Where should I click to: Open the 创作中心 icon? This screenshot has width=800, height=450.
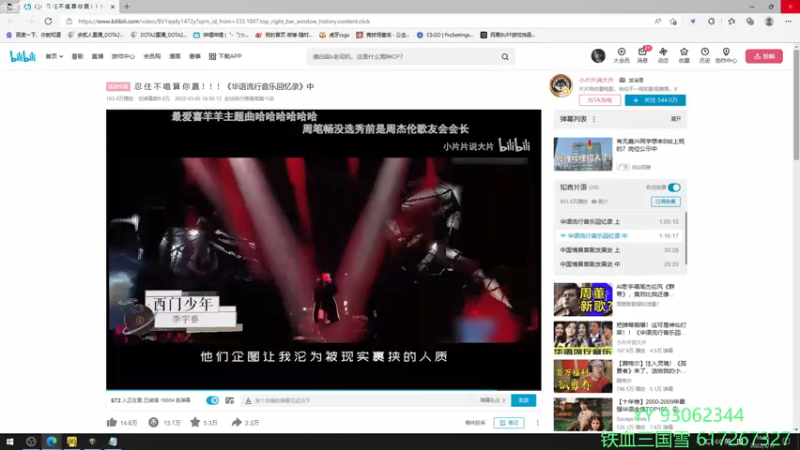coord(726,56)
